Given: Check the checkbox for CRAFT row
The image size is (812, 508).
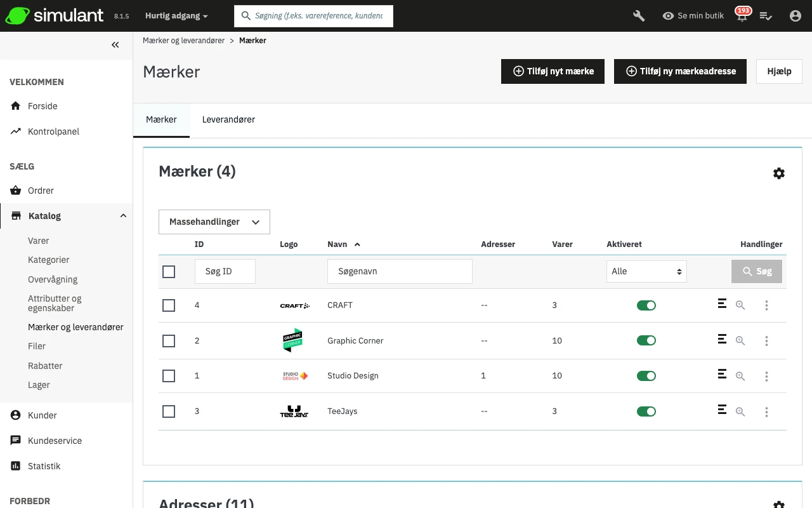Looking at the screenshot, I should pos(169,305).
